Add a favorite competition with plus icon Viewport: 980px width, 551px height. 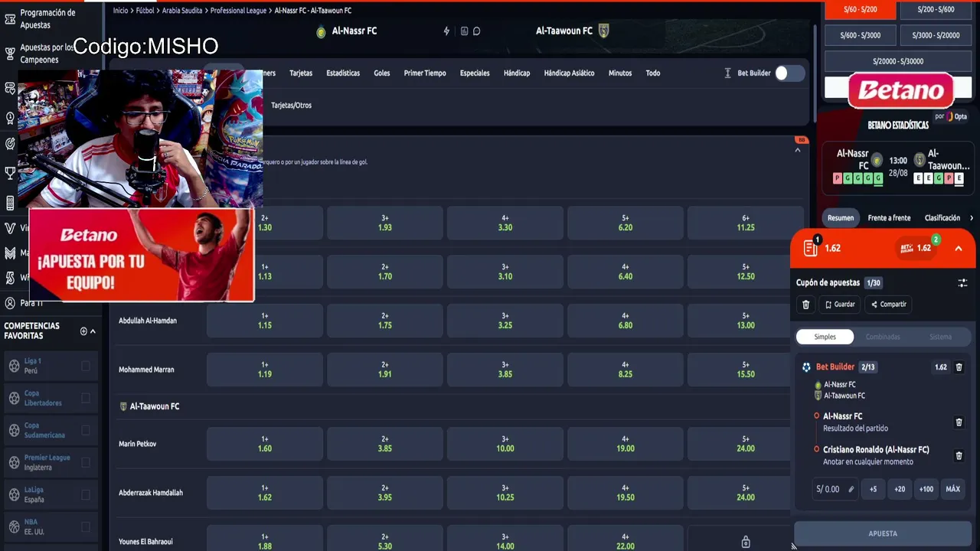click(83, 331)
